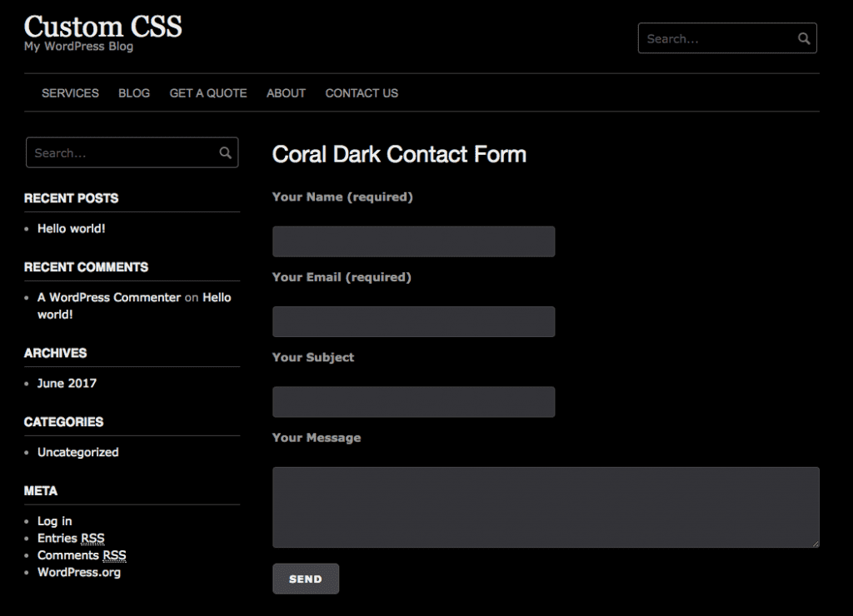
Task: Open the SERVICES menu item
Action: pyautogui.click(x=70, y=93)
